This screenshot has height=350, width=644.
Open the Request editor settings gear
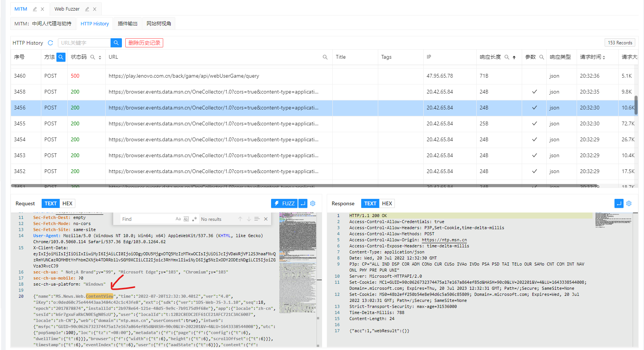[x=313, y=203]
